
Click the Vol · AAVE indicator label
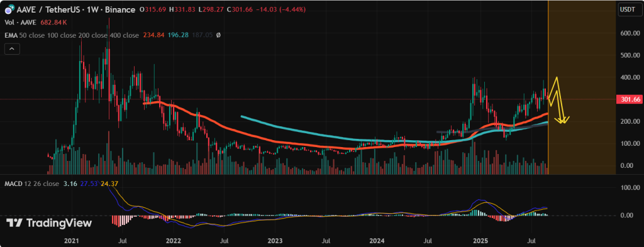pyautogui.click(x=20, y=22)
